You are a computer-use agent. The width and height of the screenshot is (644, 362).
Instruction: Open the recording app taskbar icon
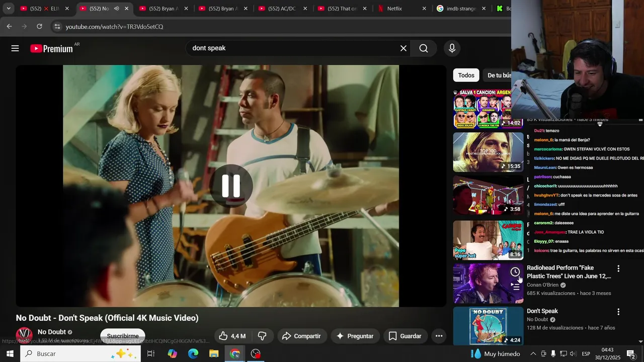[x=256, y=354]
